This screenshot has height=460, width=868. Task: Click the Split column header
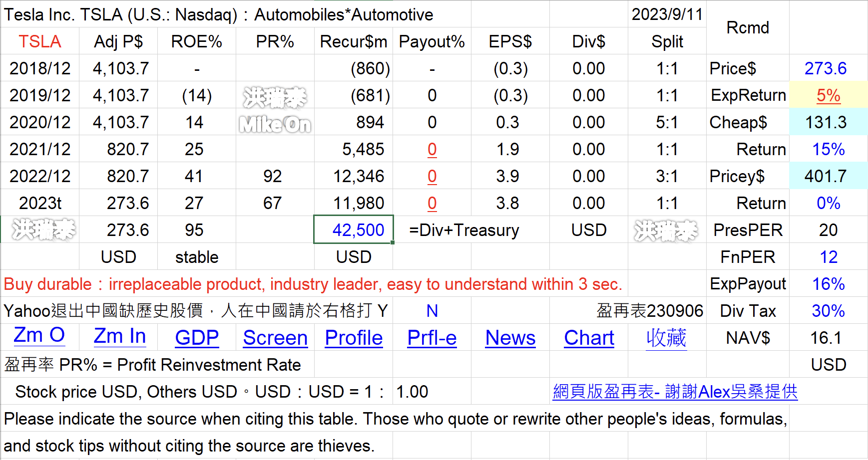(667, 41)
